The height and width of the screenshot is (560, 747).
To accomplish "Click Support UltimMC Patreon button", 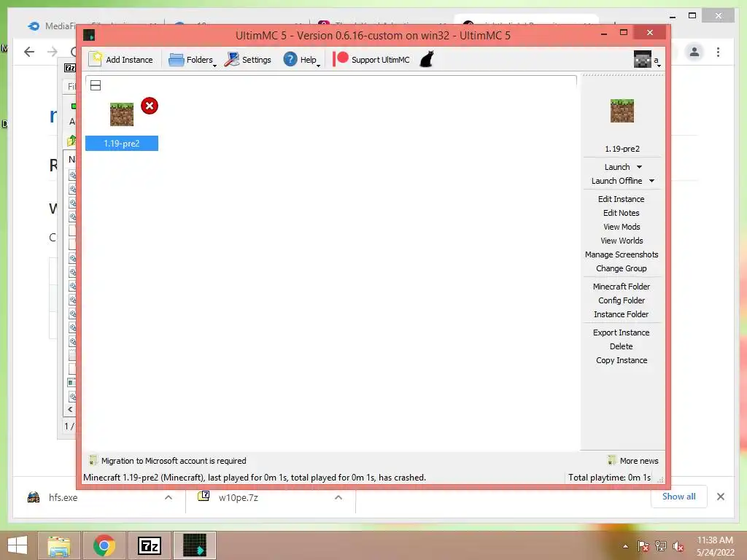I will click(x=371, y=60).
